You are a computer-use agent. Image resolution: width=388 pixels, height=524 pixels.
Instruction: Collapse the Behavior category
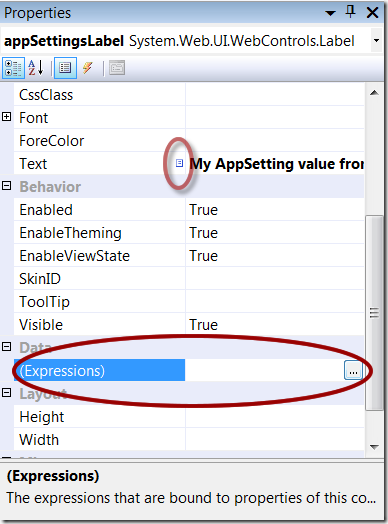[7, 186]
